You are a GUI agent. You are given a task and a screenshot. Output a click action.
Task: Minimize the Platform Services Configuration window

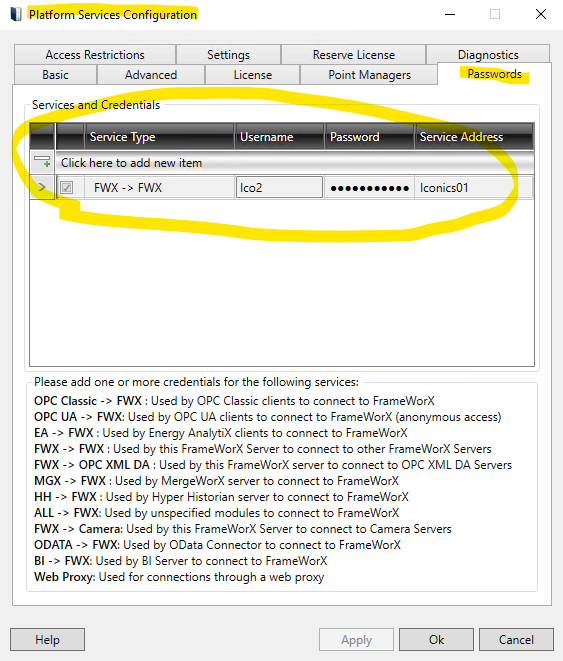pyautogui.click(x=450, y=14)
